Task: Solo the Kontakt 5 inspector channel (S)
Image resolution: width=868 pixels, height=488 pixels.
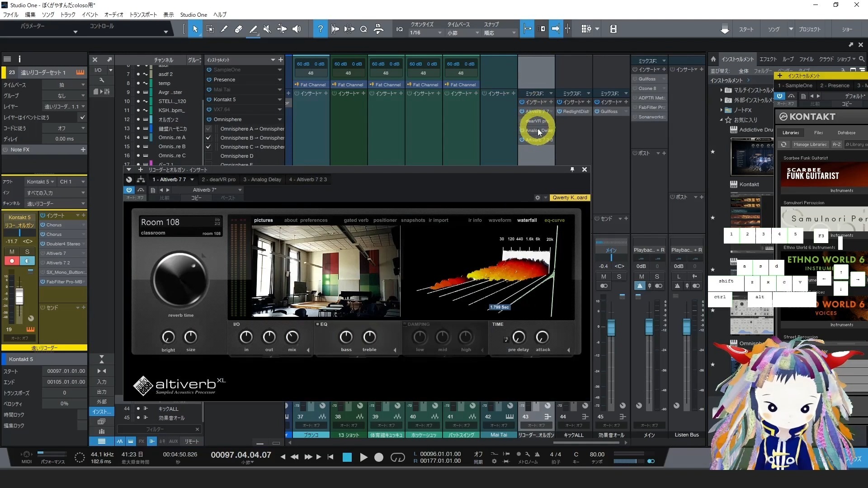Action: [x=27, y=252]
